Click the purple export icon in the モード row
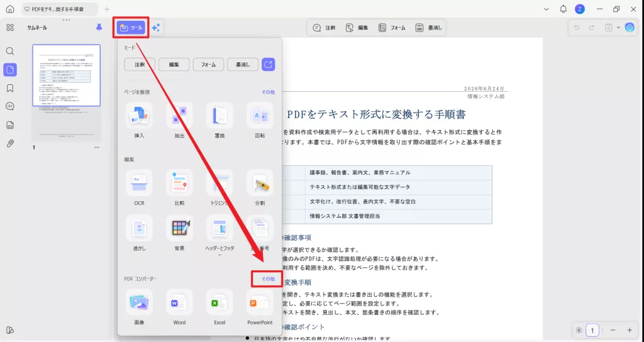 [x=268, y=65]
